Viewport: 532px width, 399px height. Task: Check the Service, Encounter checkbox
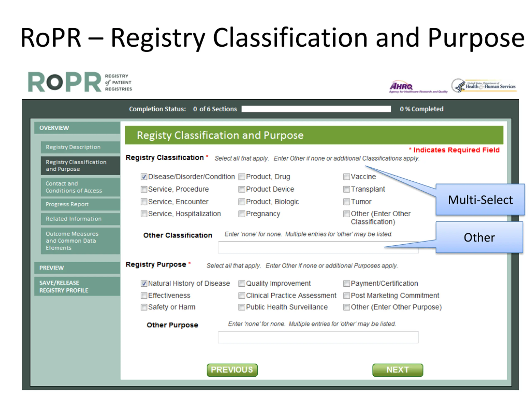tap(144, 202)
